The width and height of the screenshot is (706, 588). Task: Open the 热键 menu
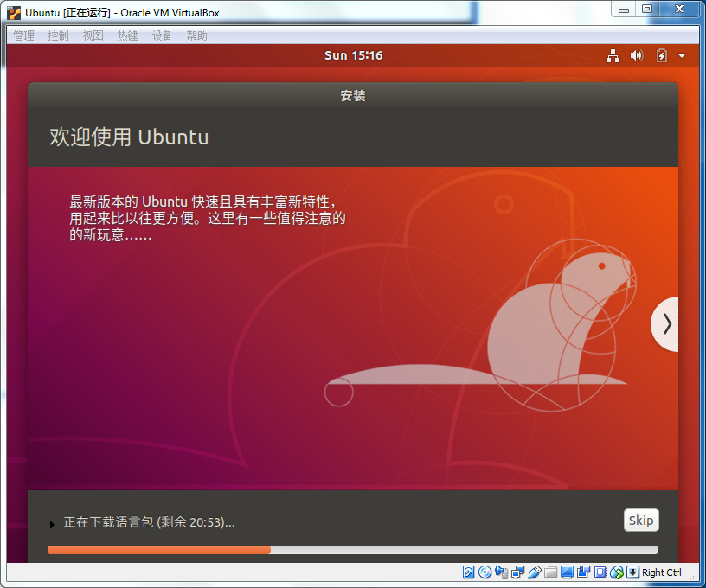coord(127,35)
